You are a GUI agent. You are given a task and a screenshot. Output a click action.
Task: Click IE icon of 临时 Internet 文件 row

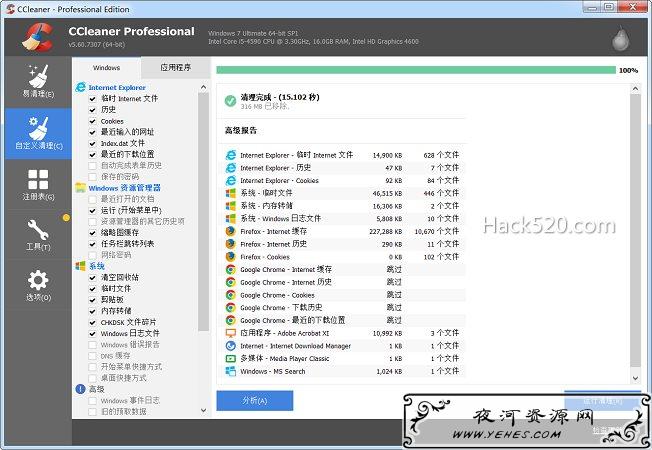[x=230, y=155]
